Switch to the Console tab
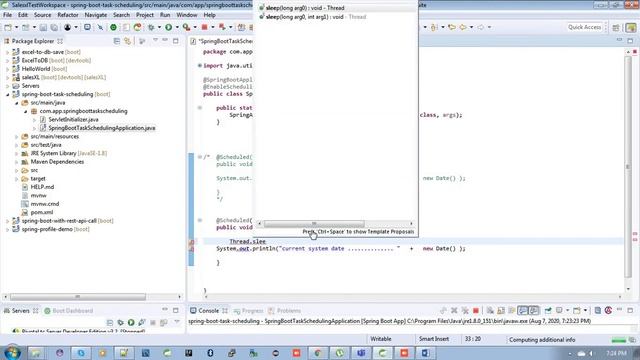 pyautogui.click(x=208, y=311)
